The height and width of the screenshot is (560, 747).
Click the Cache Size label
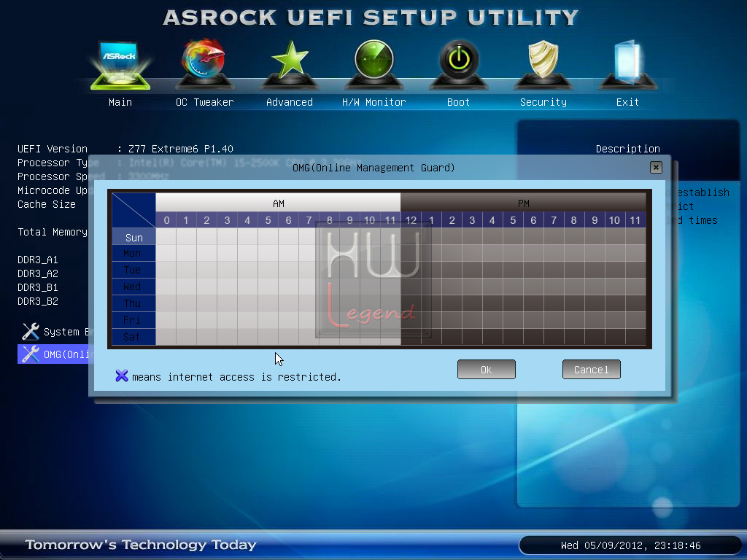[x=47, y=204]
